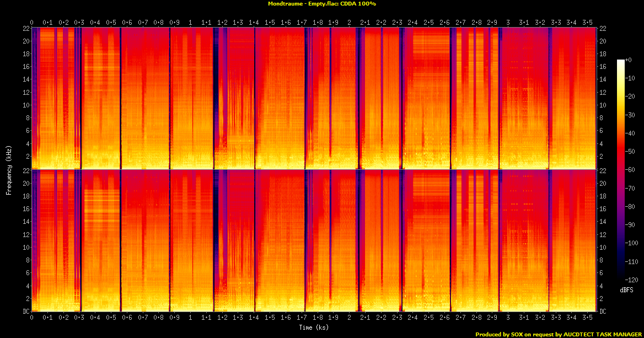644x338 pixels.
Task: Click the 0 tick on the bottom time axis
Action: tap(31, 318)
